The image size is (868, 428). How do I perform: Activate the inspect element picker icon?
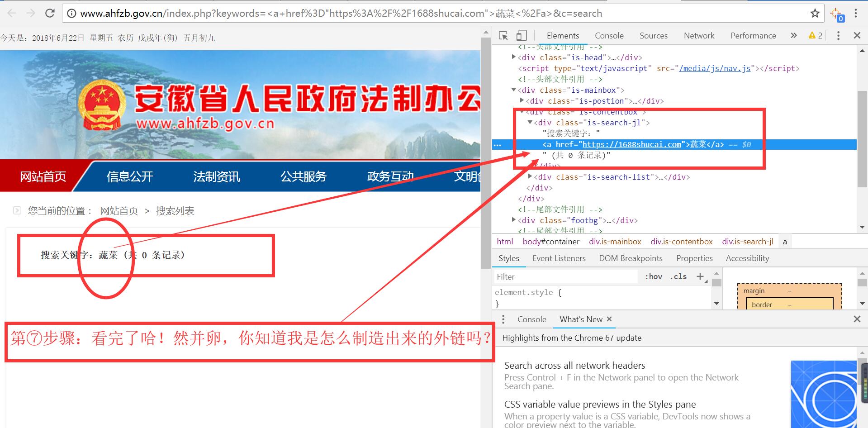pos(503,36)
